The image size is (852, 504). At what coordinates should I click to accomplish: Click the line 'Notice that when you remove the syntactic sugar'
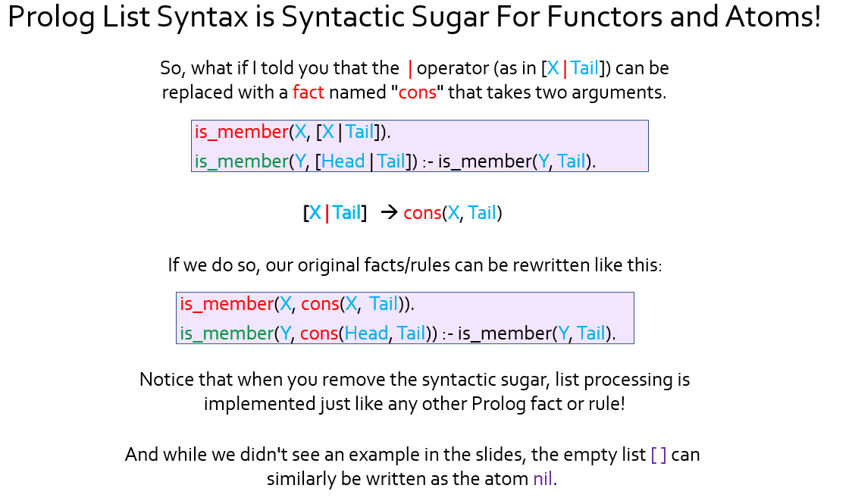click(415, 379)
